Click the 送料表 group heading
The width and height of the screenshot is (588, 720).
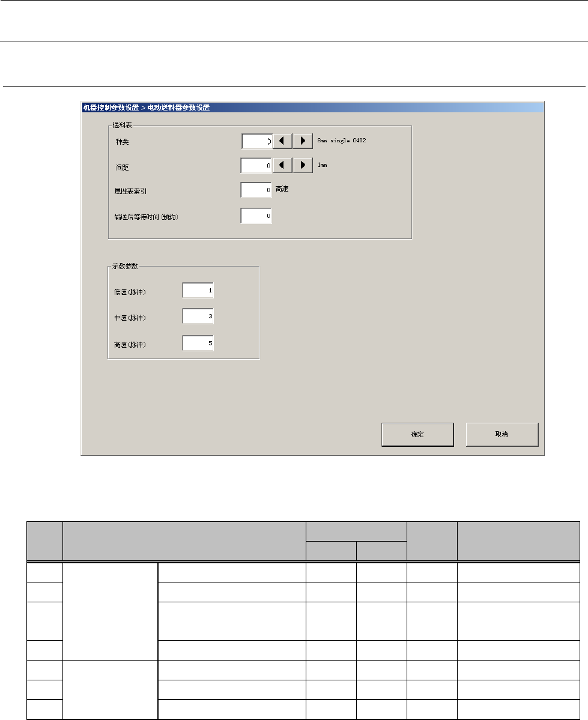pyautogui.click(x=122, y=125)
